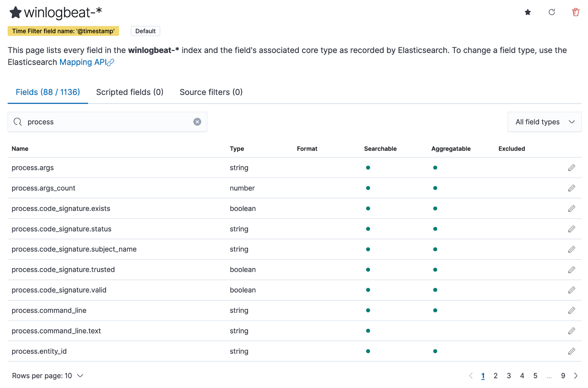
Task: Click Time Filter field name badge
Action: [x=63, y=31]
